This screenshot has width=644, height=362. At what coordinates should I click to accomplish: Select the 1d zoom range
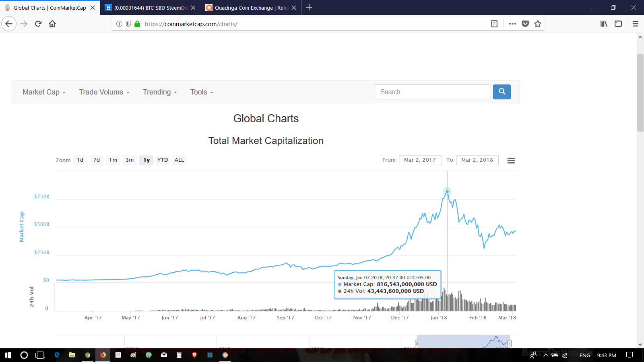click(x=80, y=160)
